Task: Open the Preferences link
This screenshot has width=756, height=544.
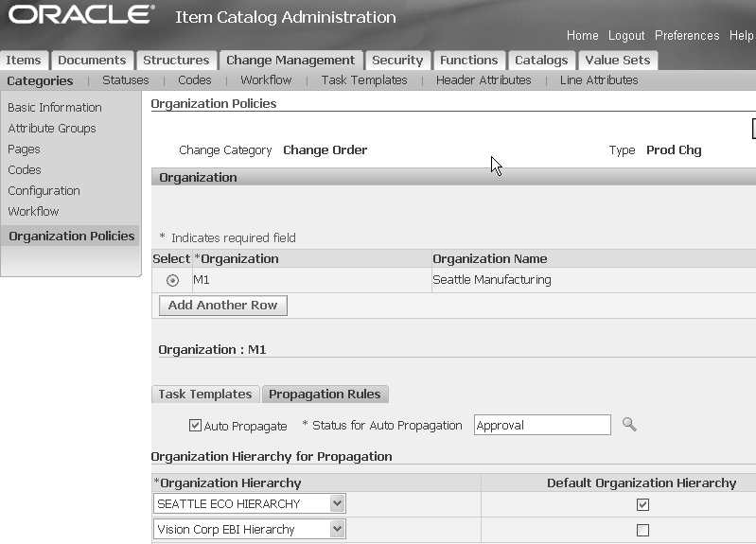Action: point(687,36)
